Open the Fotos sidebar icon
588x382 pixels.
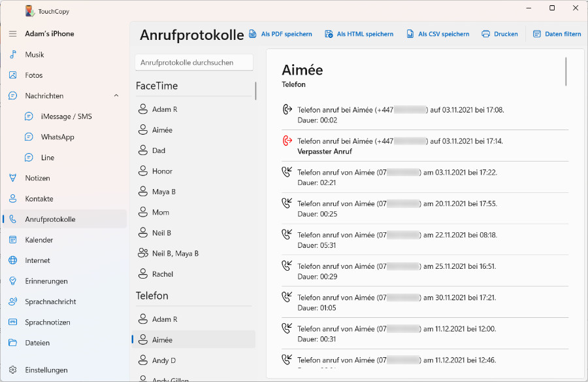(x=12, y=75)
